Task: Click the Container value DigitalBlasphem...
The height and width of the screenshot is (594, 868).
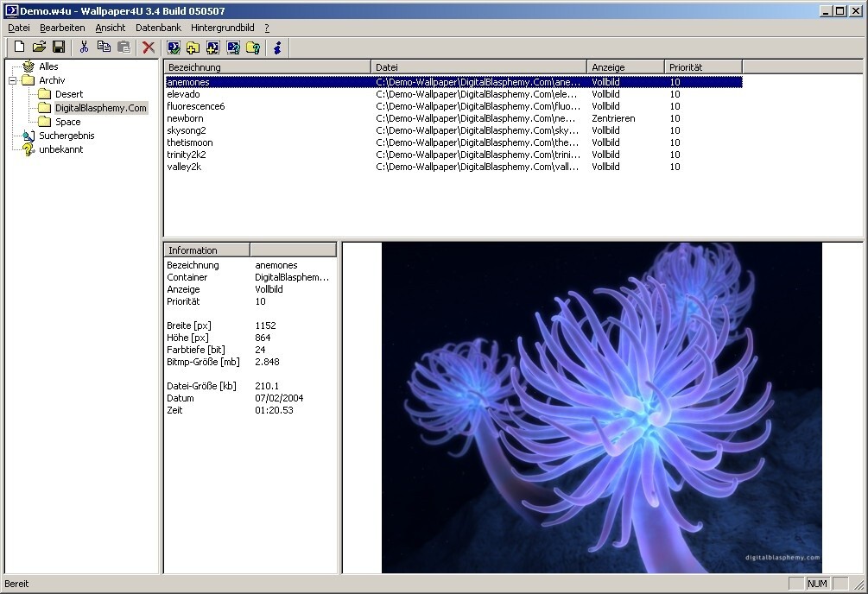Action: [292, 277]
